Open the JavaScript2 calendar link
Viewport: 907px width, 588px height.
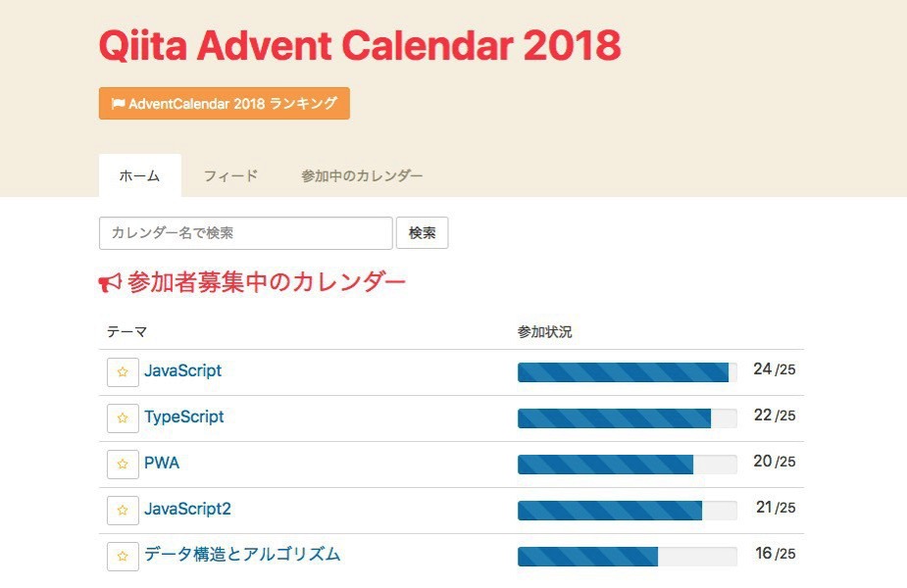(x=187, y=510)
